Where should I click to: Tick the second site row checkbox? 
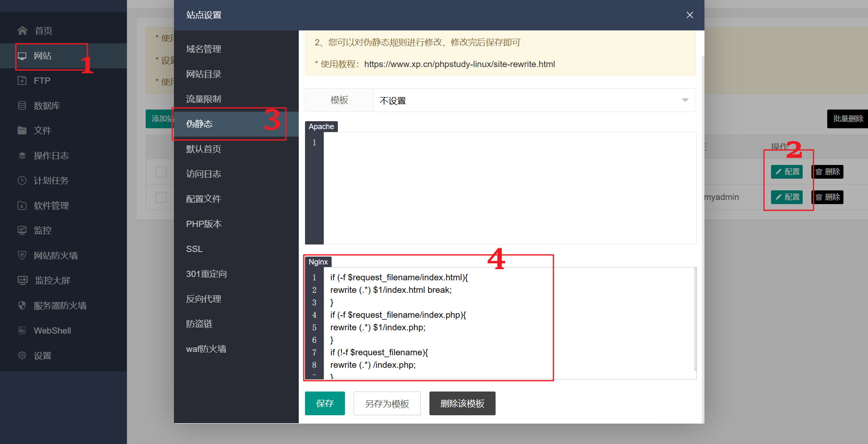pos(161,197)
